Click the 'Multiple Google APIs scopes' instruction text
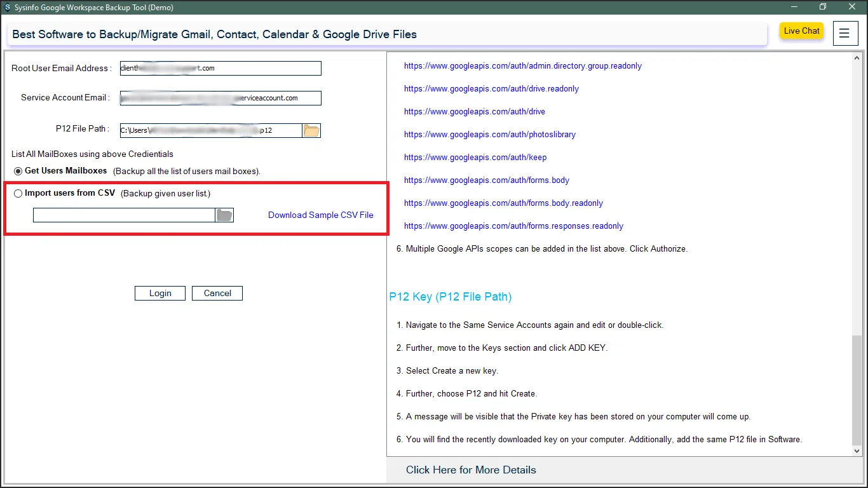 pyautogui.click(x=542, y=249)
